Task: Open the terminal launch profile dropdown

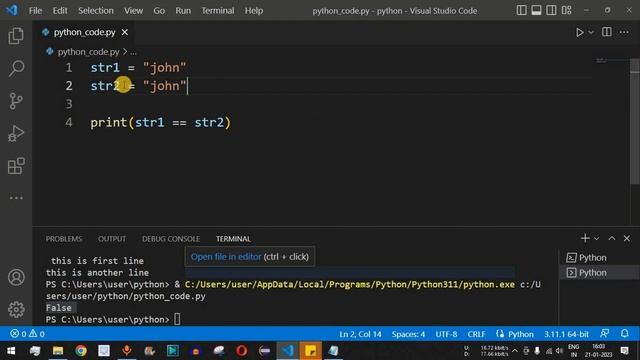Action: pos(596,238)
